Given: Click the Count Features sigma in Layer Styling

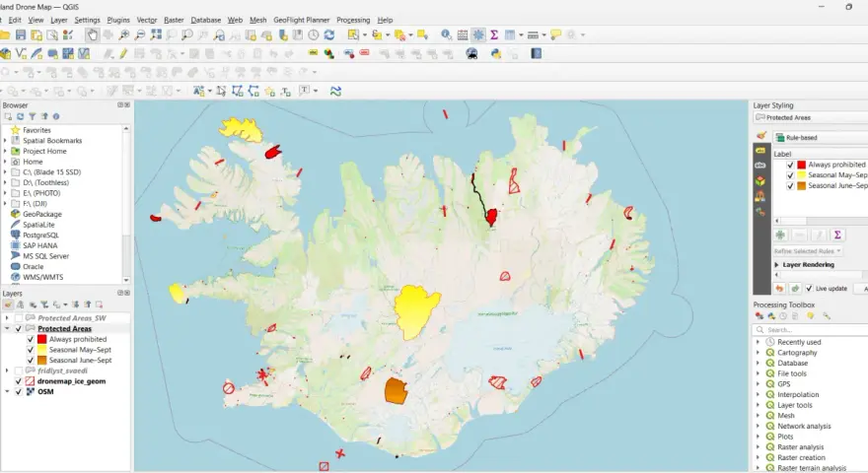Looking at the screenshot, I should pyautogui.click(x=837, y=236).
